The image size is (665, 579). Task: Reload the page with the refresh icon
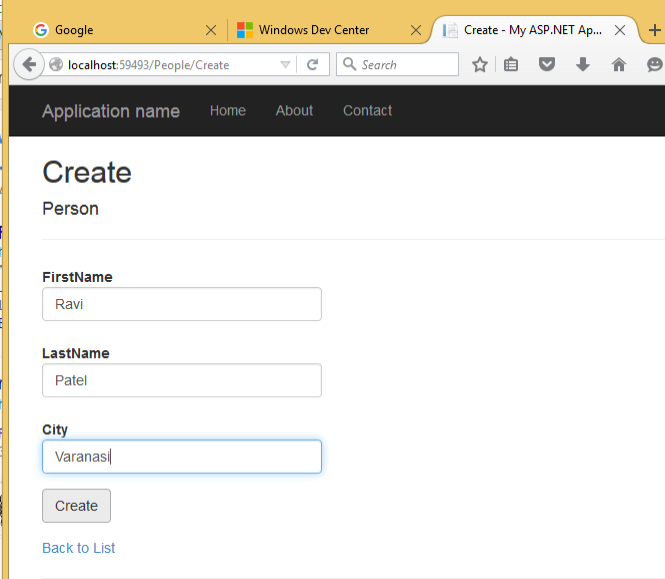tap(312, 65)
